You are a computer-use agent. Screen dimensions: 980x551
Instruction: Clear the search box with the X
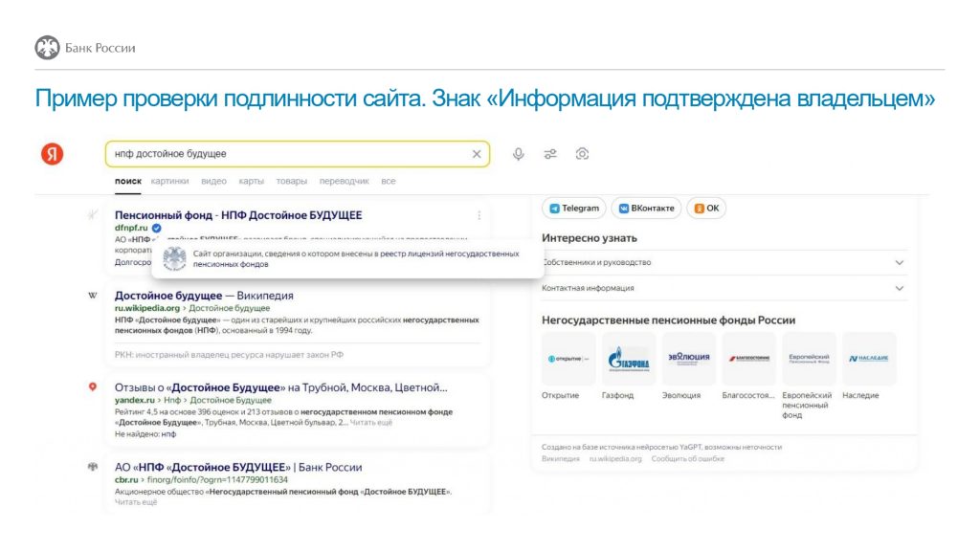point(477,154)
